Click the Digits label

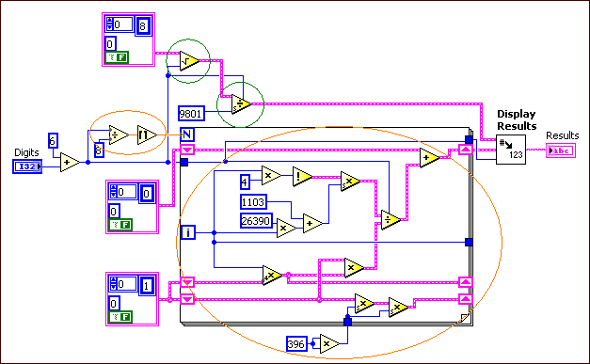26,152
